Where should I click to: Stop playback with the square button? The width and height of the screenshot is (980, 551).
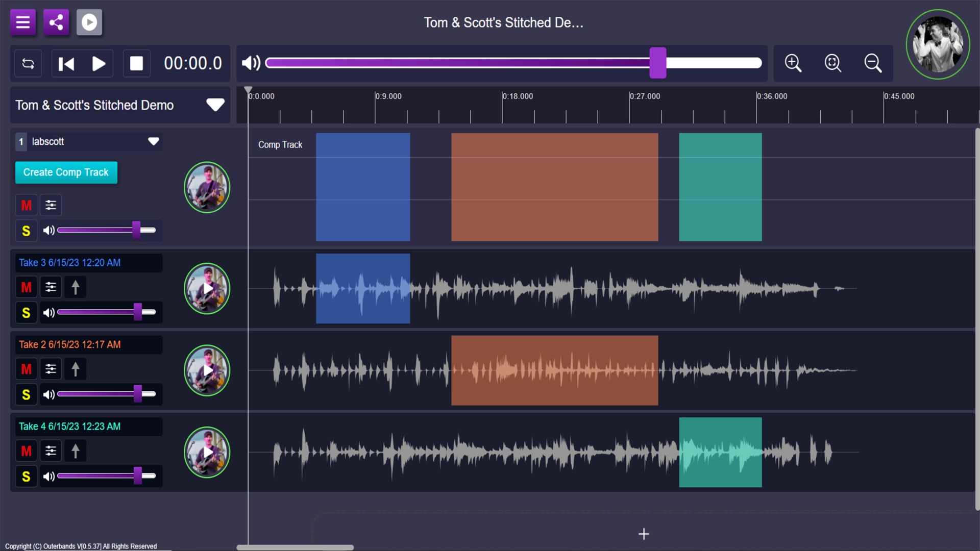[136, 64]
